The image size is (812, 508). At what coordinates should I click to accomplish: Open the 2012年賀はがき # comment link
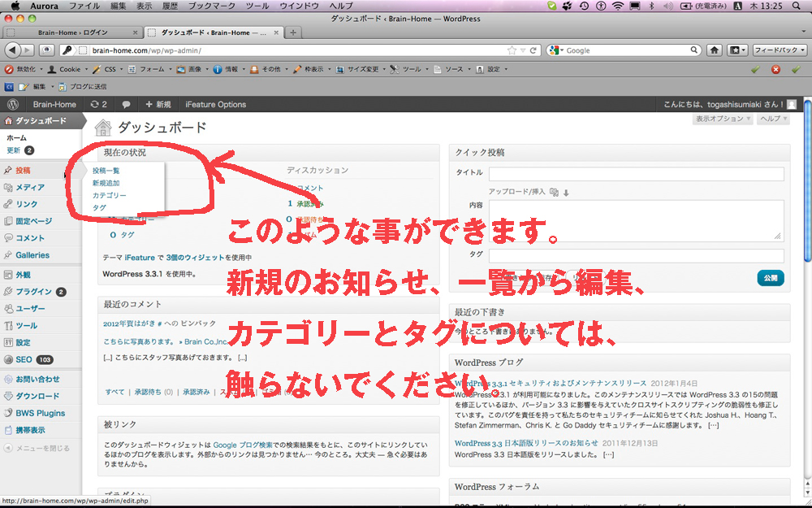point(132,323)
